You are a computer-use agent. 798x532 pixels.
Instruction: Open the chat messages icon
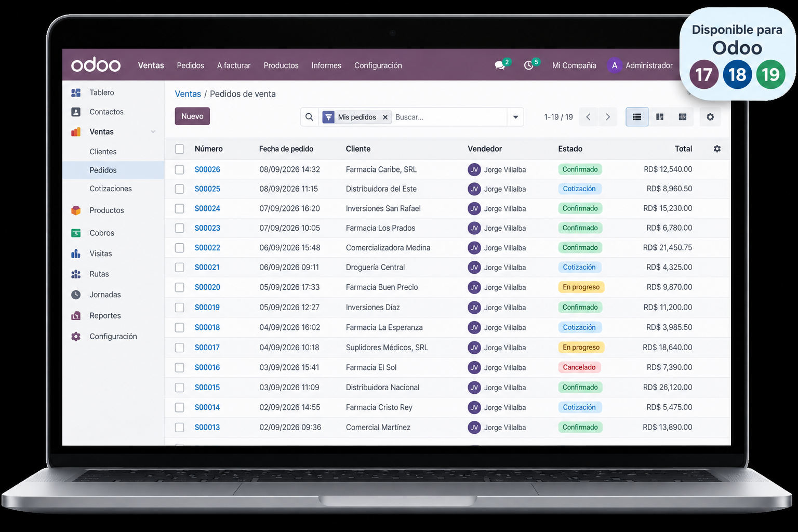pyautogui.click(x=500, y=65)
